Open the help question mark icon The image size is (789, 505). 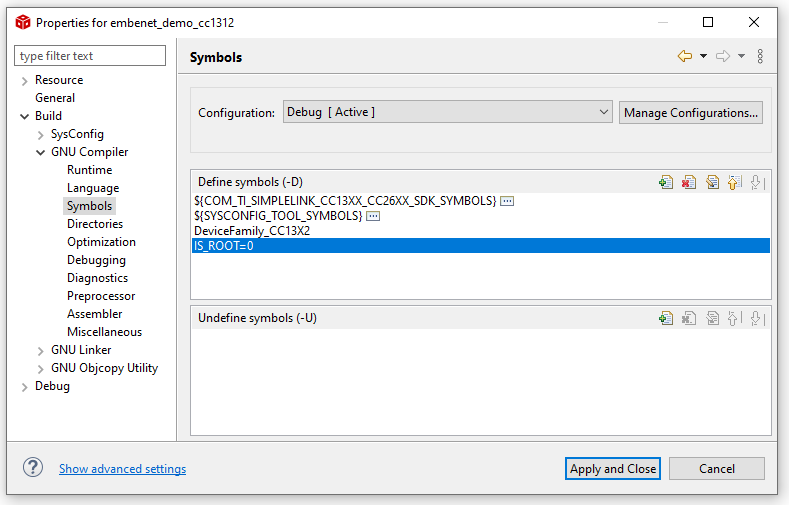pyautogui.click(x=33, y=467)
